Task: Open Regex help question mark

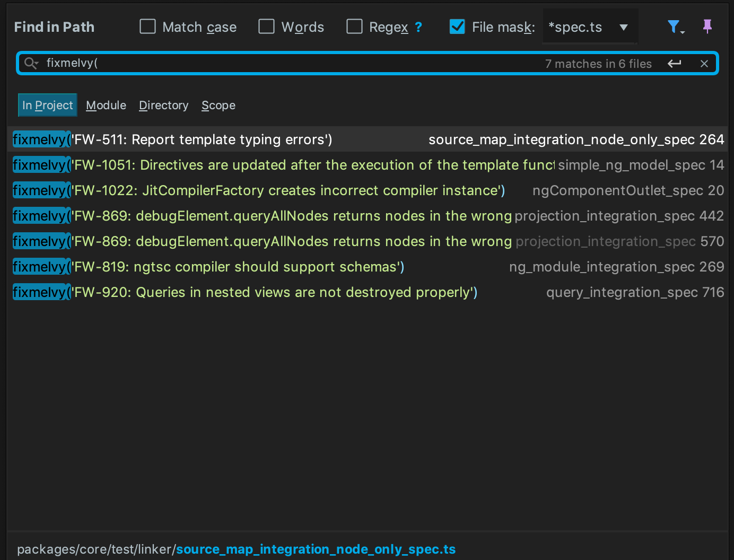Action: pos(418,27)
